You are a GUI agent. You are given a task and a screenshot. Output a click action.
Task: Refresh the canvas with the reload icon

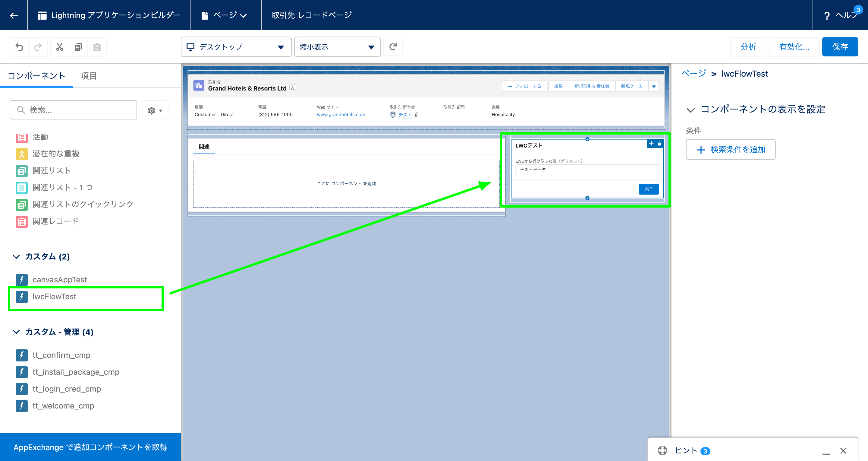[x=393, y=46]
